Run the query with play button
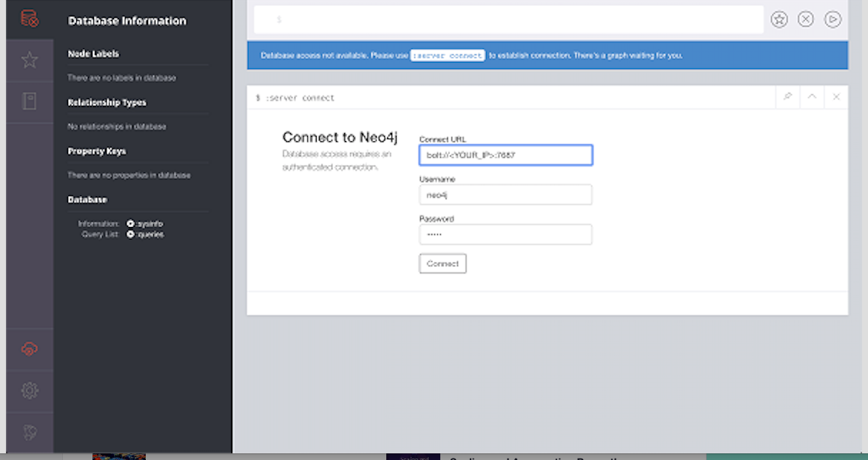 (x=832, y=20)
